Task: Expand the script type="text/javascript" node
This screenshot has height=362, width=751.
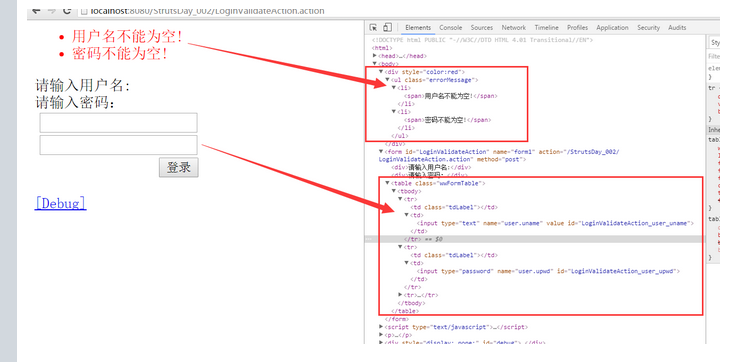Action: pos(381,327)
